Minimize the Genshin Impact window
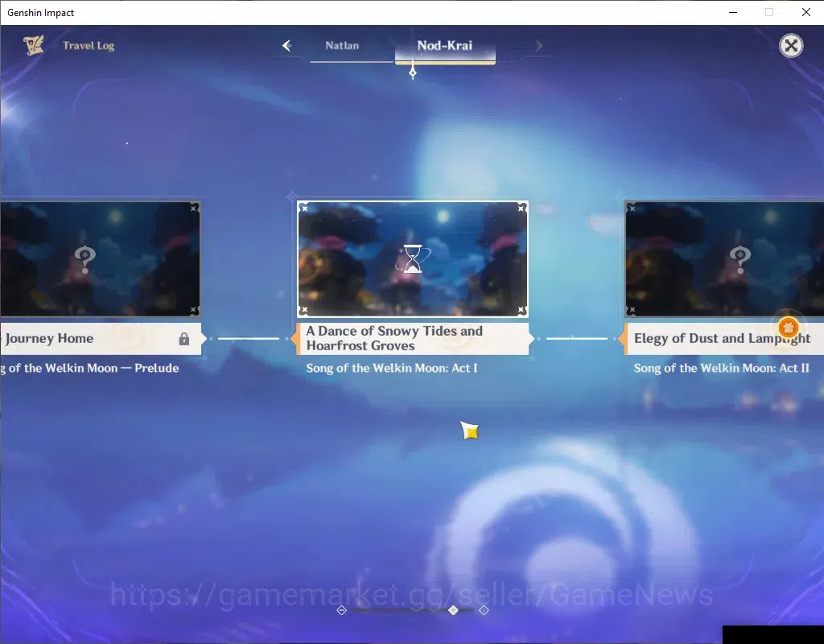Image resolution: width=824 pixels, height=644 pixels. click(733, 12)
